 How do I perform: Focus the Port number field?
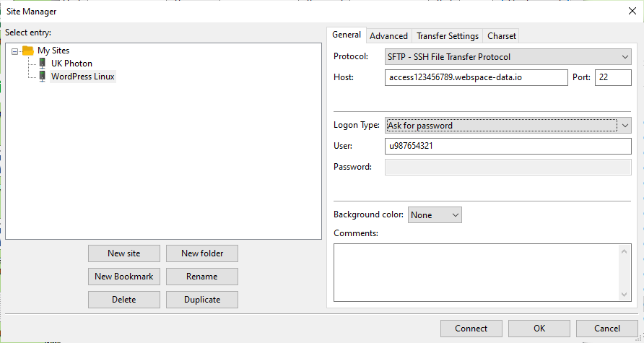(x=612, y=77)
